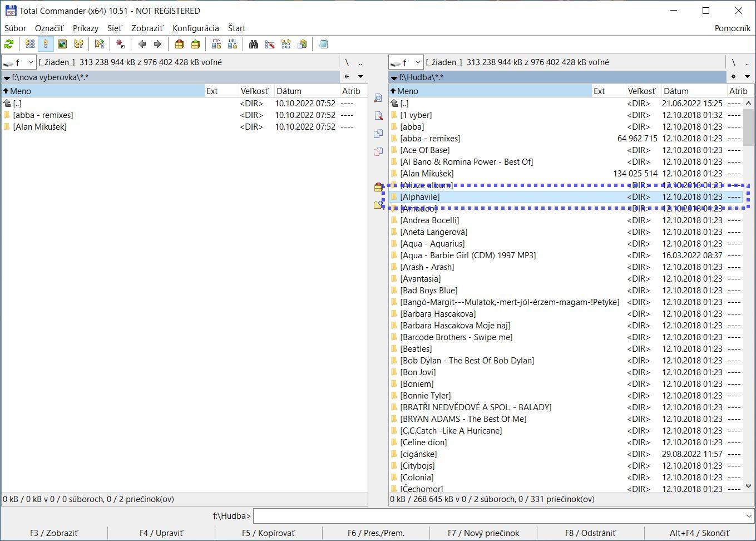Viewport: 756px width, 541px height.
Task: Go to root directory in left panel
Action: (x=347, y=62)
